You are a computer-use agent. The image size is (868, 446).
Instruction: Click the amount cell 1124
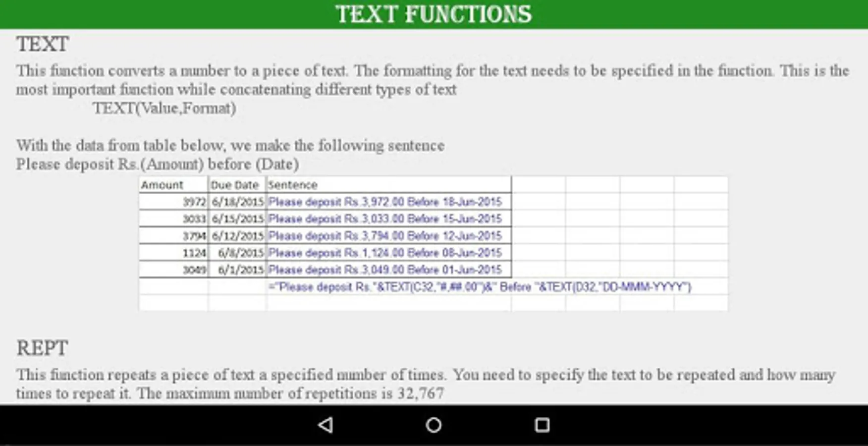(173, 253)
